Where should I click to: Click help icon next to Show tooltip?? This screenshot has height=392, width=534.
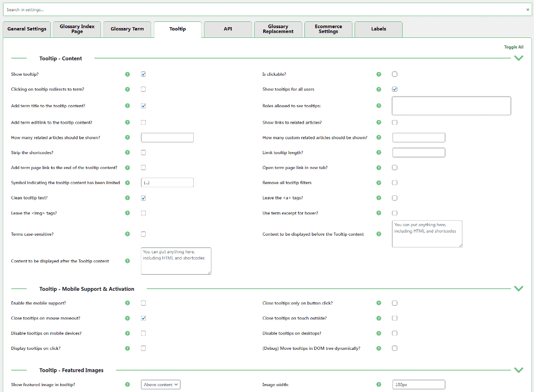coord(127,74)
